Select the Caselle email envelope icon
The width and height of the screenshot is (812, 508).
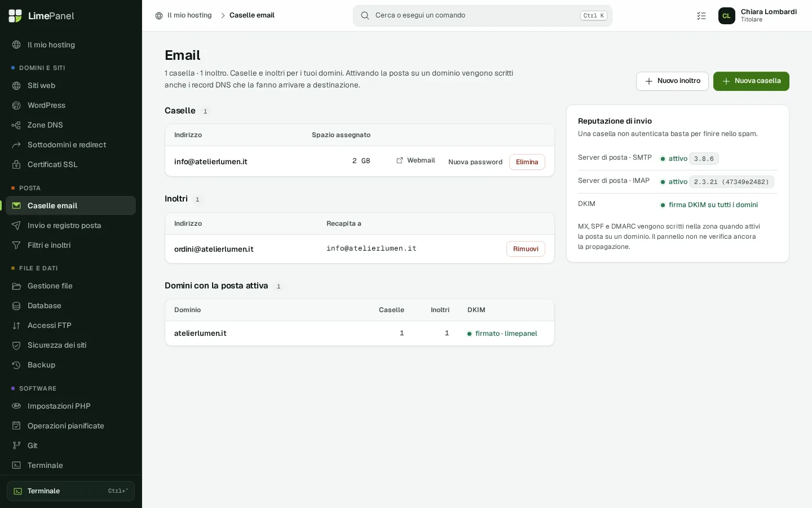[x=16, y=206]
